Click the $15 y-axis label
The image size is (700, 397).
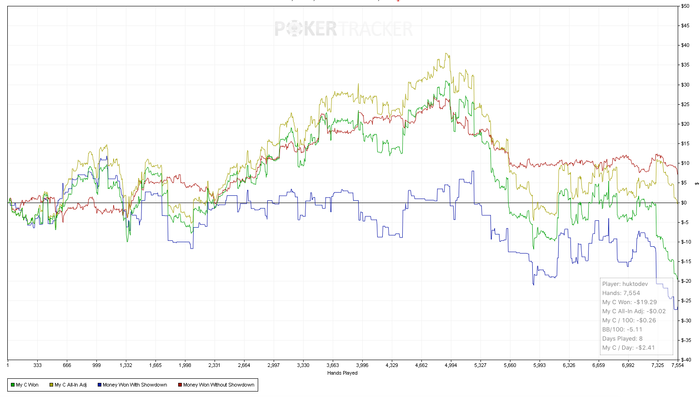point(685,143)
